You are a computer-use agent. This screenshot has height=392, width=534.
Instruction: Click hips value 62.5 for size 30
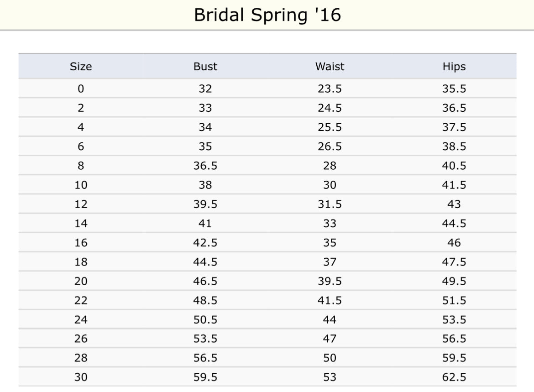pyautogui.click(x=454, y=377)
